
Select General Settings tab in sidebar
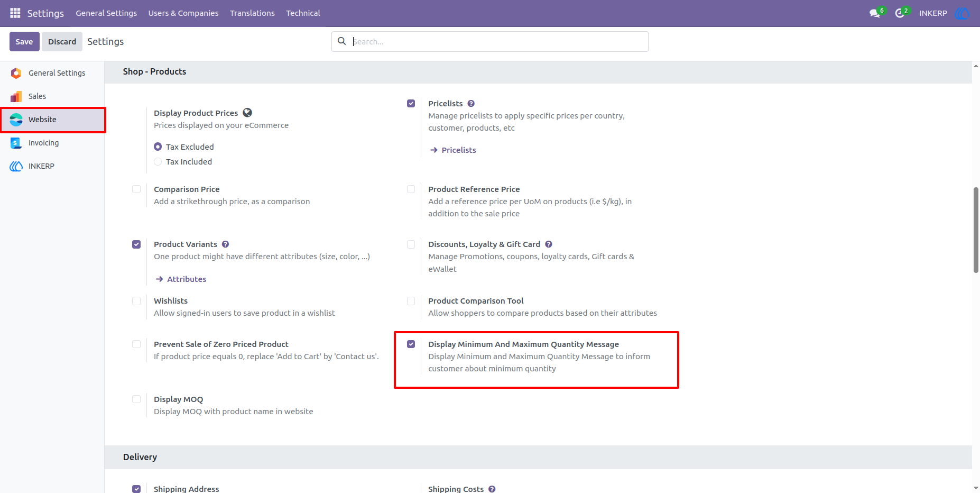[52, 73]
